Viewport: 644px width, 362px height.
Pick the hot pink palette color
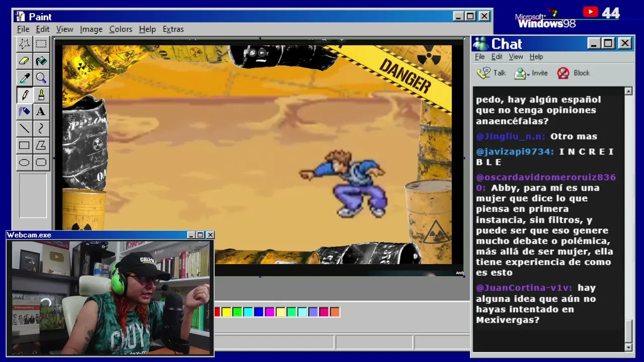pos(324,312)
